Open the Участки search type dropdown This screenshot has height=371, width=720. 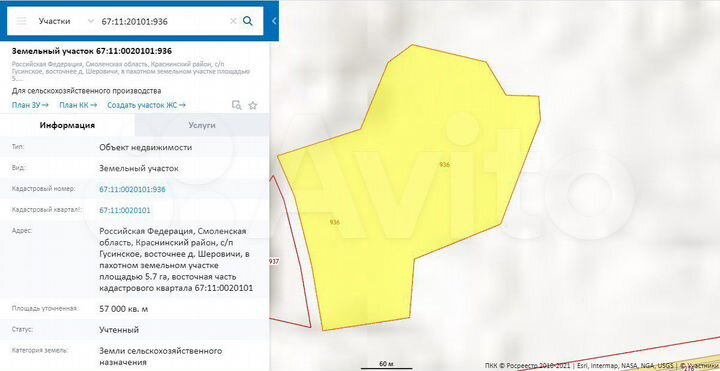66,21
